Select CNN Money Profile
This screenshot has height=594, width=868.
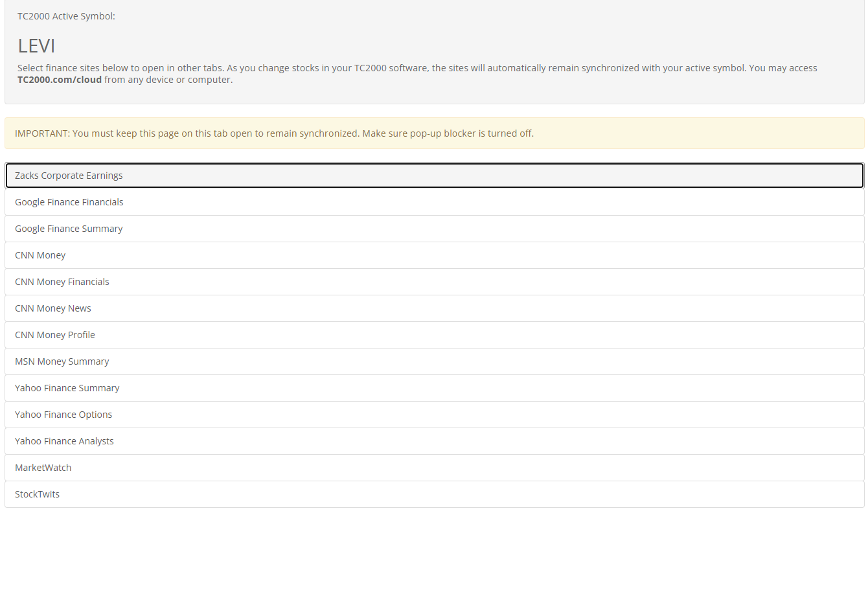[434, 335]
